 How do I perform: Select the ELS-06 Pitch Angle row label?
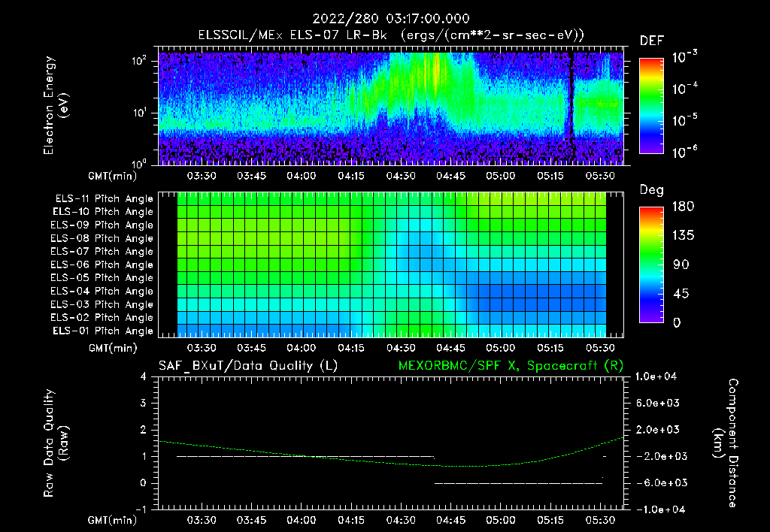(x=102, y=264)
